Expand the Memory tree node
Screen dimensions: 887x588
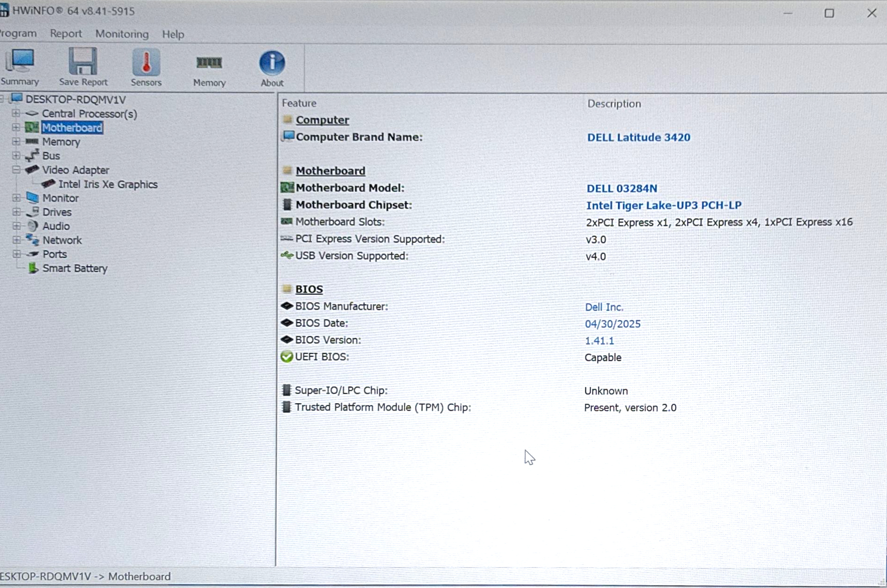pyautogui.click(x=16, y=141)
